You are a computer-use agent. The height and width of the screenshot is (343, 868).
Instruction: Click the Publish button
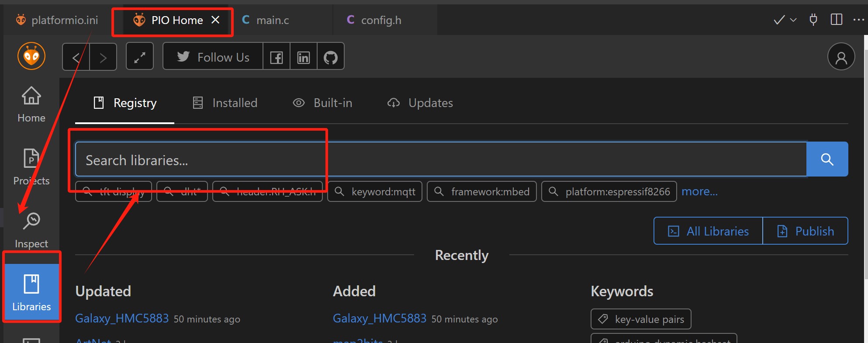click(x=806, y=231)
